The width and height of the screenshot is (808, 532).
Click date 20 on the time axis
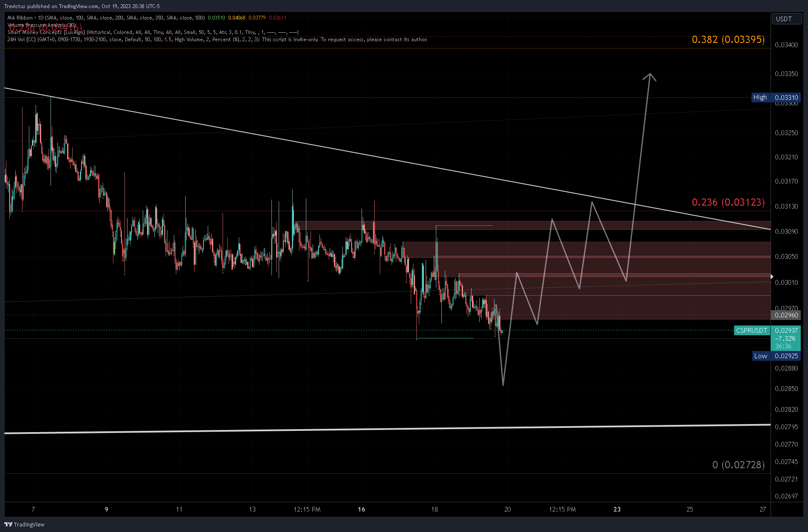pos(508,509)
